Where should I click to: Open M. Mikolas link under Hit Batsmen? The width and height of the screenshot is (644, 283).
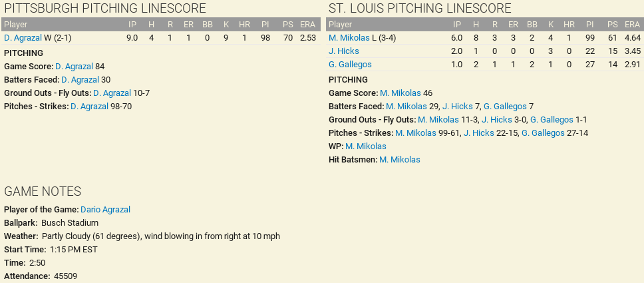click(400, 160)
